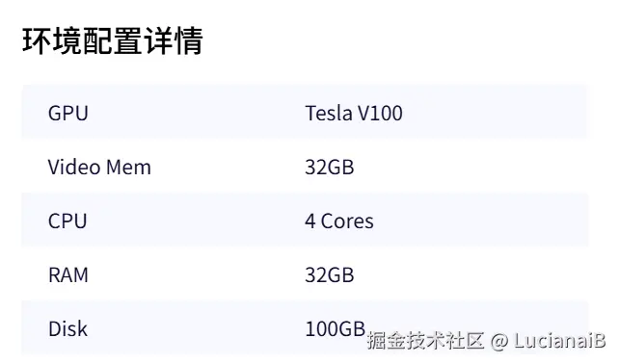Select the Video Mem row label
This screenshot has height=364, width=619.
pyautogui.click(x=99, y=167)
